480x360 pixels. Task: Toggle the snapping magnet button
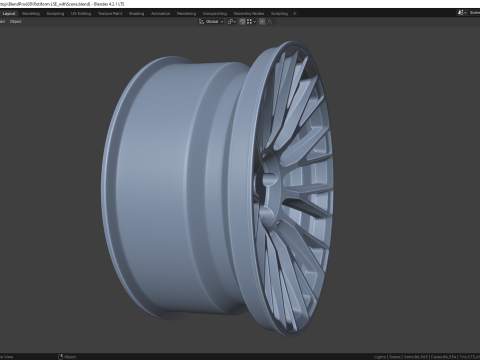[242, 22]
